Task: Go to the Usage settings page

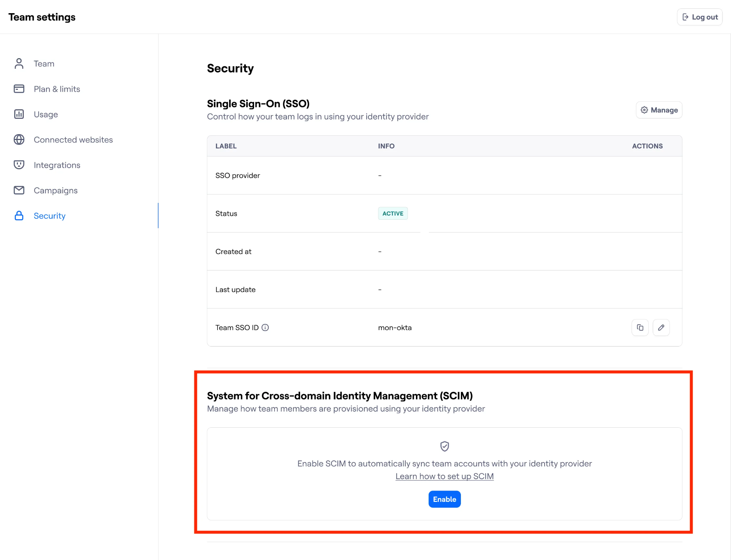Action: coord(46,114)
